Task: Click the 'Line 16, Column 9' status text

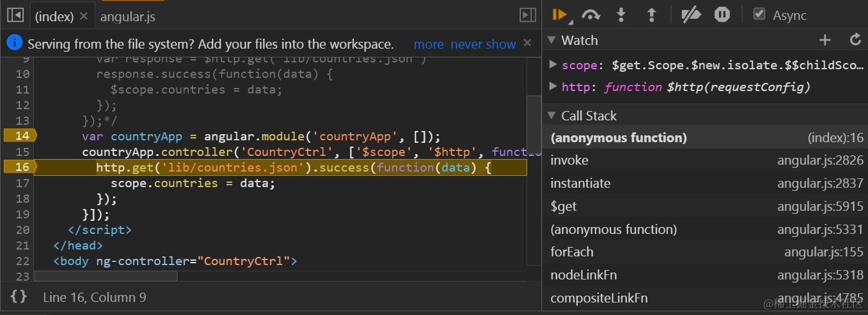Action: click(95, 298)
